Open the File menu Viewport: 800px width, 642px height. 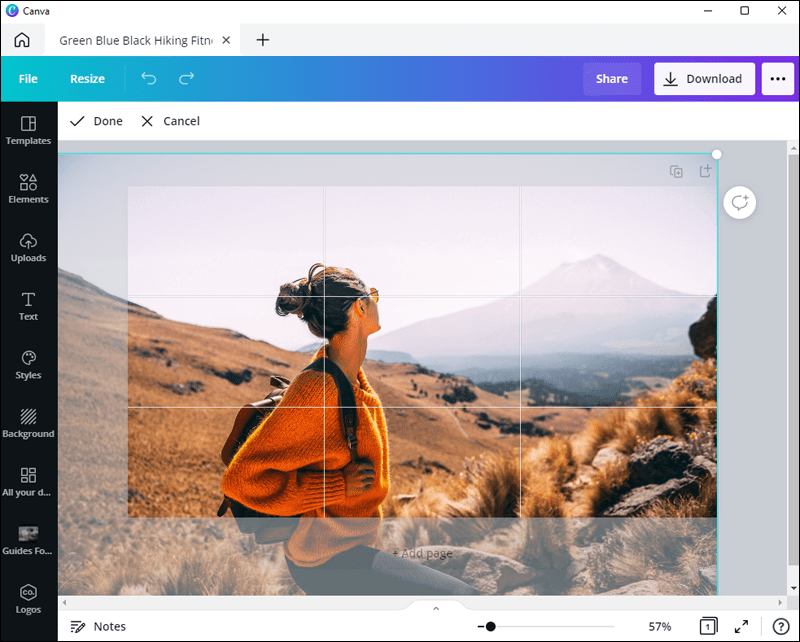pyautogui.click(x=28, y=79)
